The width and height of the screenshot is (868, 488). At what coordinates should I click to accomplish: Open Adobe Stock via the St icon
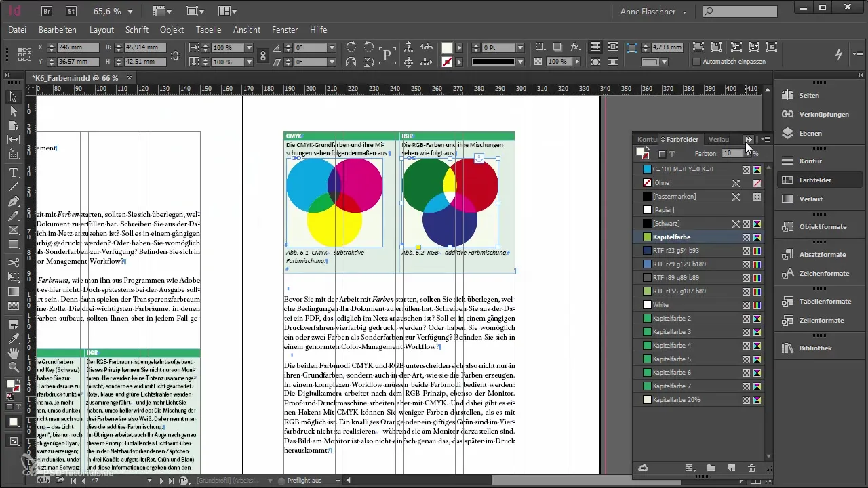pos(71,11)
